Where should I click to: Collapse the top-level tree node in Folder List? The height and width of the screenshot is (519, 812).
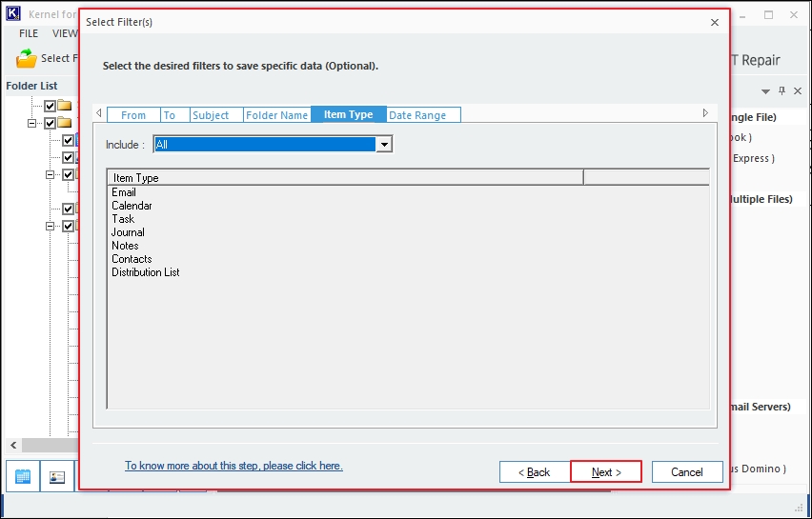32,123
